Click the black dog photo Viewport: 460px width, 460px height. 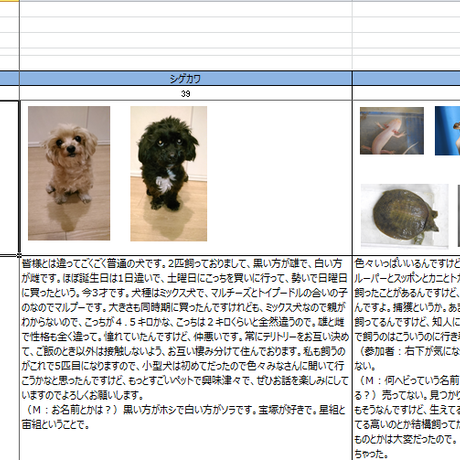(169, 174)
